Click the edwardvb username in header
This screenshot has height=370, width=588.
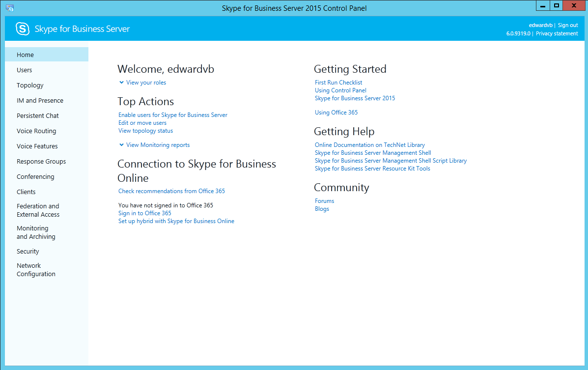tap(541, 25)
